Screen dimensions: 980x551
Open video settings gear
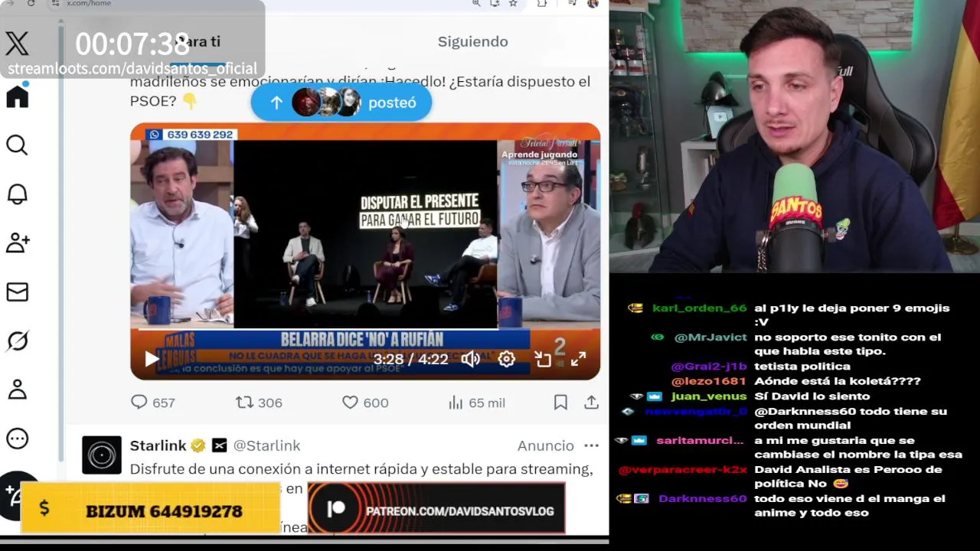tap(507, 358)
